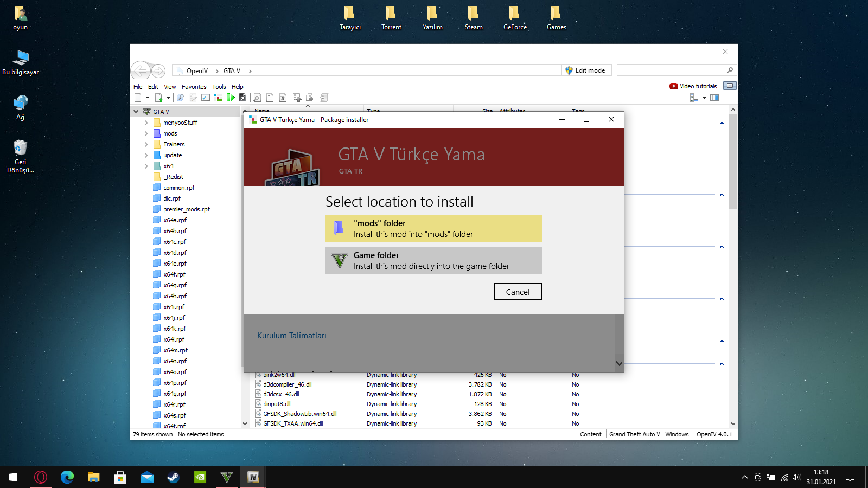868x488 pixels.
Task: Open the View menu
Action: coord(170,87)
